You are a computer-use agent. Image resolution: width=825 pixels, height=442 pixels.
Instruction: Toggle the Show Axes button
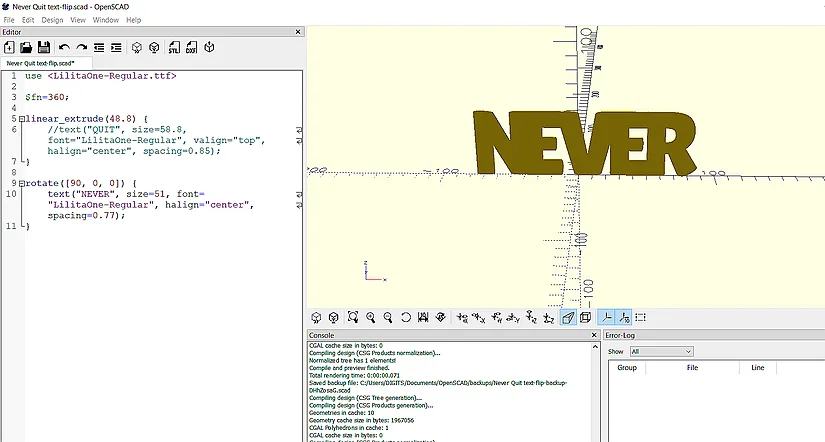coord(607,317)
